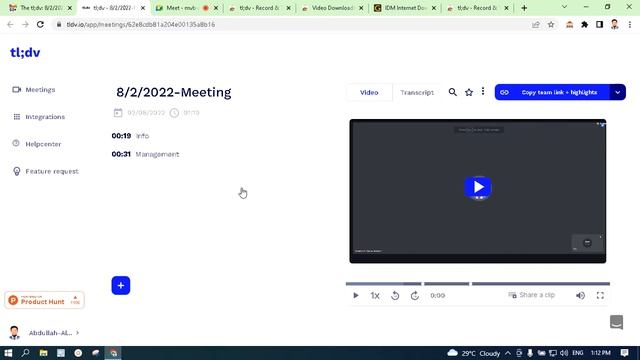Click the small play button in controls
The height and width of the screenshot is (360, 640).
(356, 296)
